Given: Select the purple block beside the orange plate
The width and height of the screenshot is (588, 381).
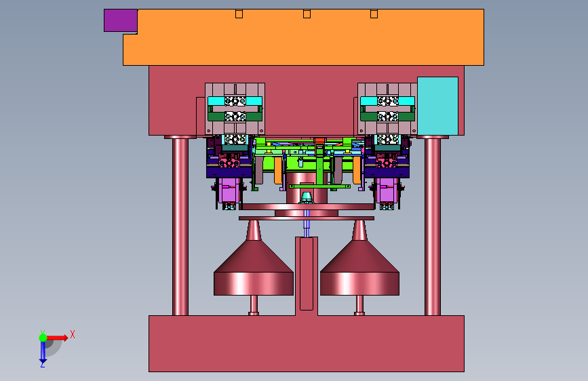Looking at the screenshot, I should coord(120,20).
